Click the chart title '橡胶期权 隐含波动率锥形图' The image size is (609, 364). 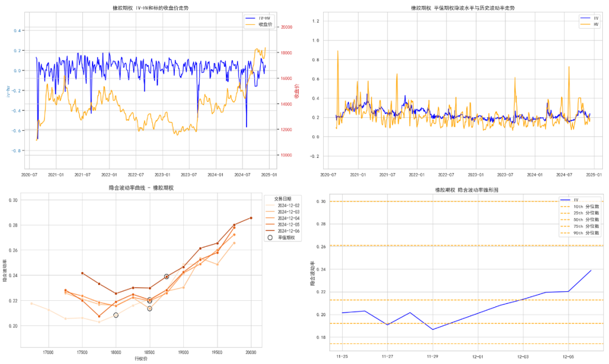click(466, 190)
